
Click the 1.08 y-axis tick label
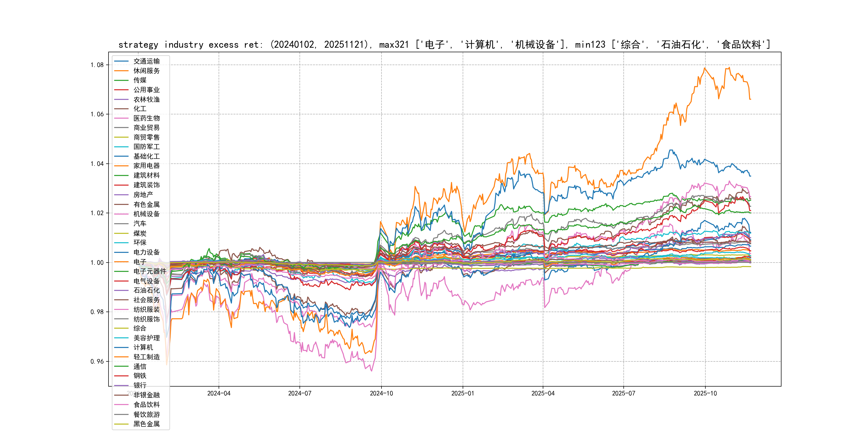point(97,65)
